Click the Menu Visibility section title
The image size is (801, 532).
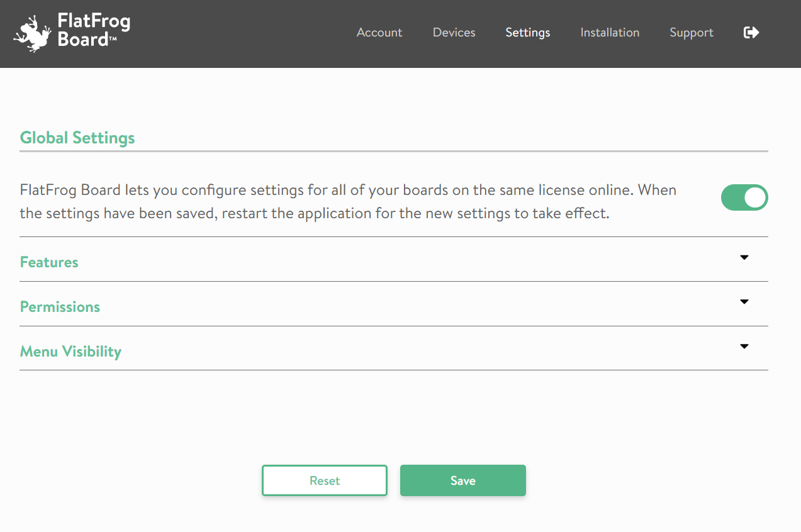pyautogui.click(x=70, y=352)
